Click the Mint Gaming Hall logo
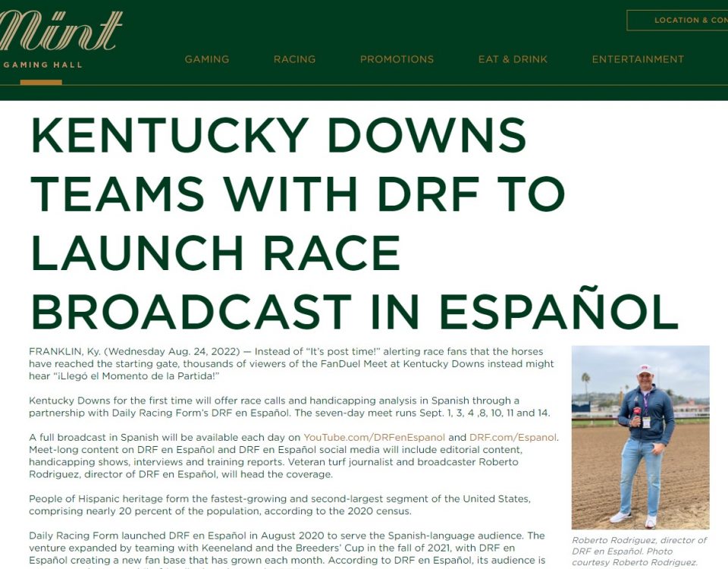Screen dimensions: 728x569 click(61, 40)
